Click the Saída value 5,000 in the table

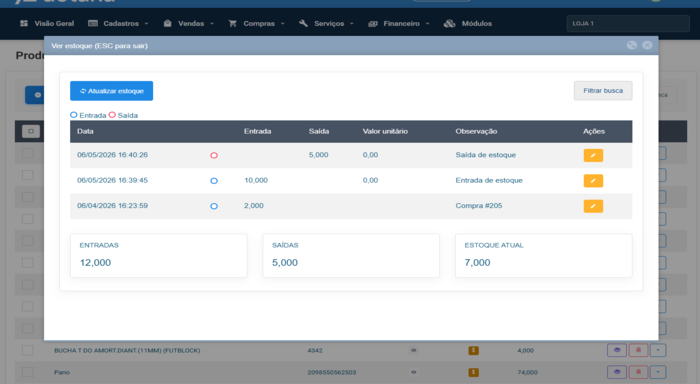point(318,155)
